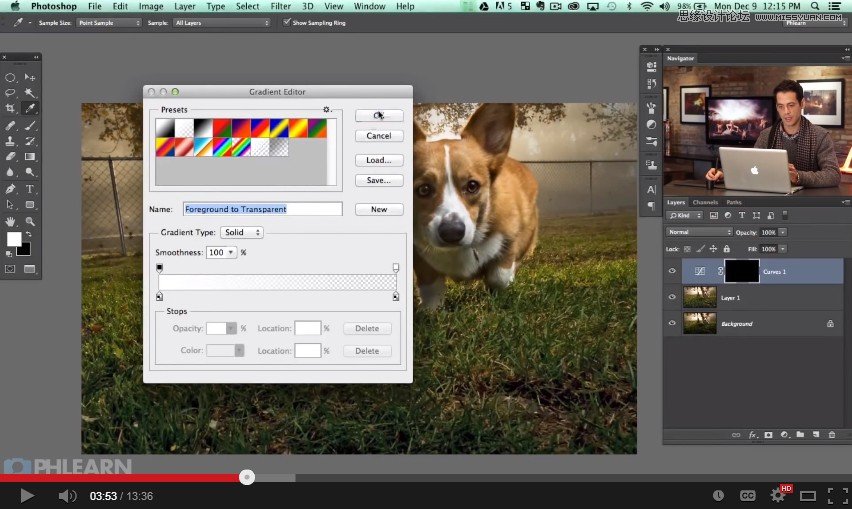Click Cancel in Gradient Editor
Screen dimensions: 852x509
[379, 136]
